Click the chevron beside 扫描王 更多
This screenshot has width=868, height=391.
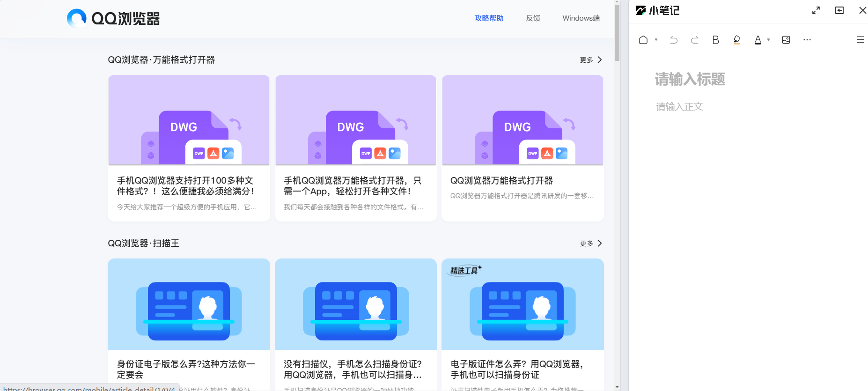point(600,243)
